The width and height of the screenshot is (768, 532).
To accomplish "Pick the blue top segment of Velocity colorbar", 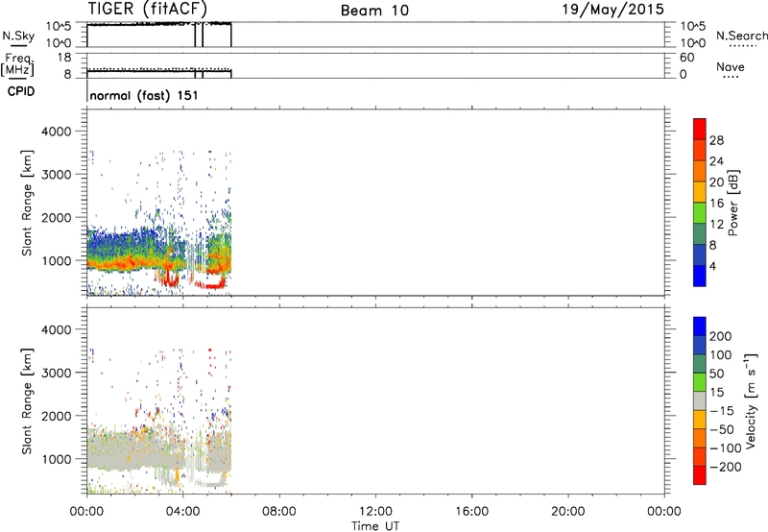I will pyautogui.click(x=700, y=326).
